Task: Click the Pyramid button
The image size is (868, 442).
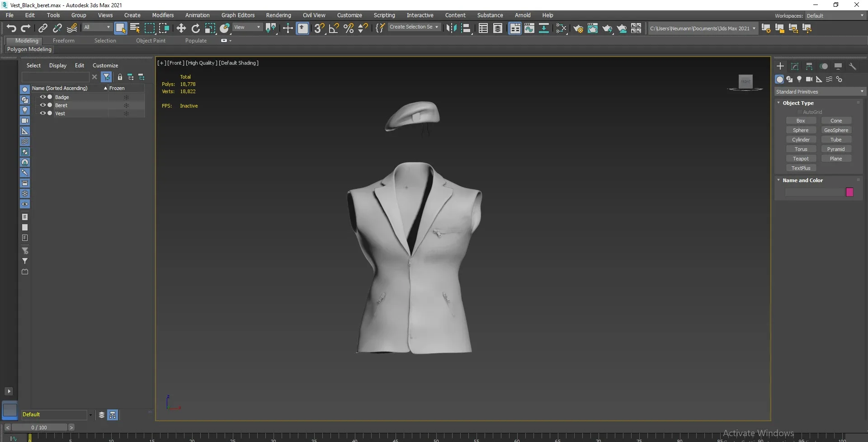Action: pyautogui.click(x=836, y=149)
